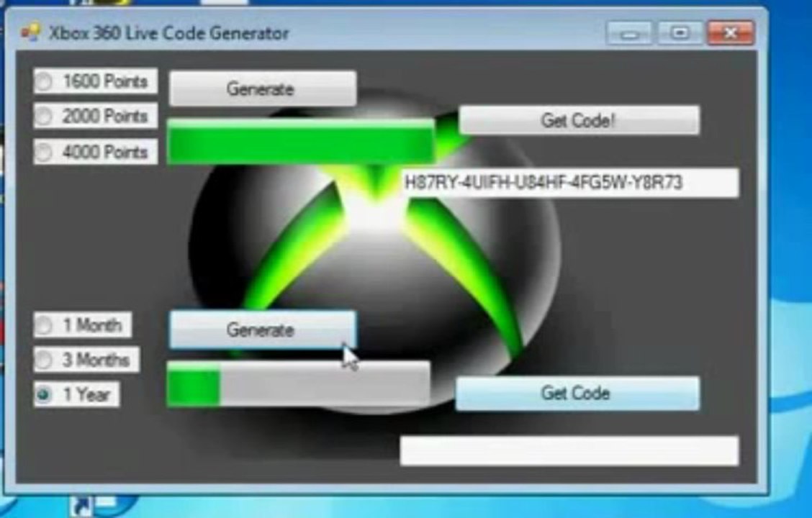The width and height of the screenshot is (812, 518).
Task: Minimize the Xbox 360 Live Code Generator window
Action: tap(629, 34)
